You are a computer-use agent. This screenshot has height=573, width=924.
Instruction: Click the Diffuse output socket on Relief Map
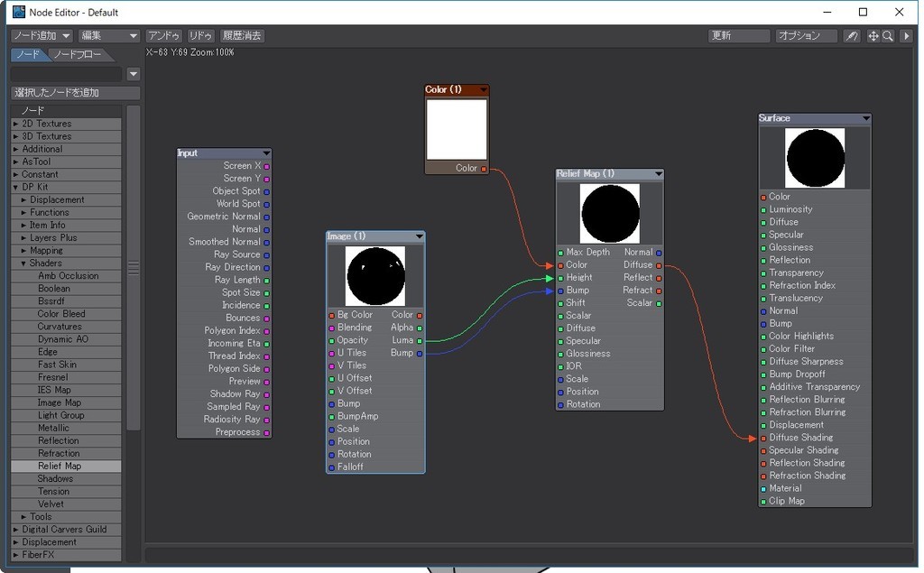[658, 265]
